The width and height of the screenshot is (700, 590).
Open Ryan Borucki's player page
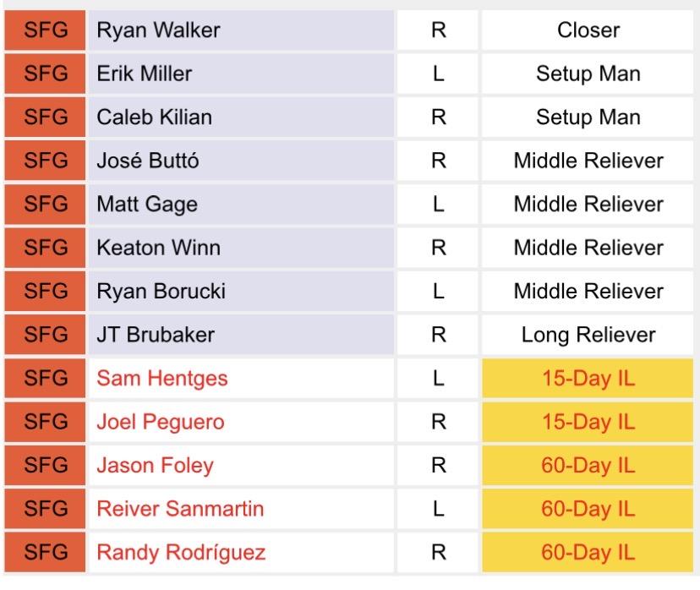[x=161, y=292]
